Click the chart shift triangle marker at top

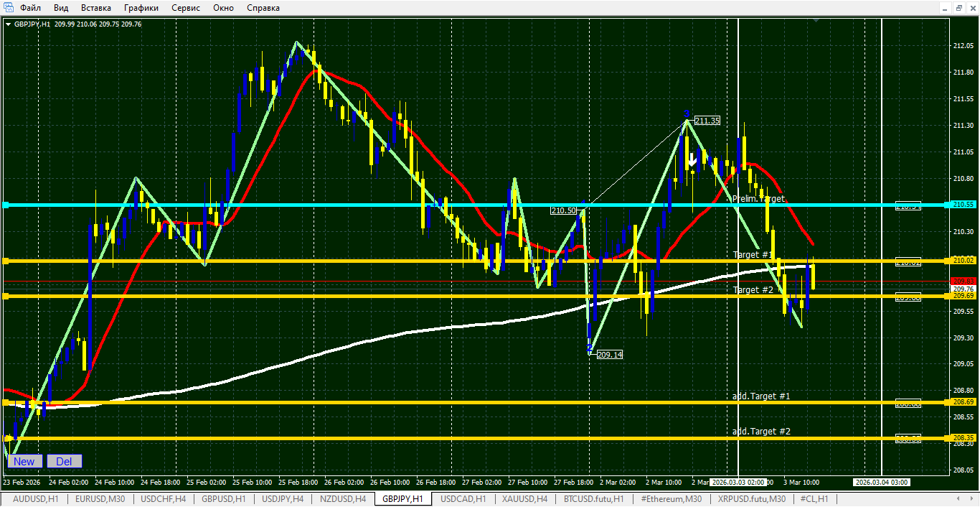tap(816, 21)
